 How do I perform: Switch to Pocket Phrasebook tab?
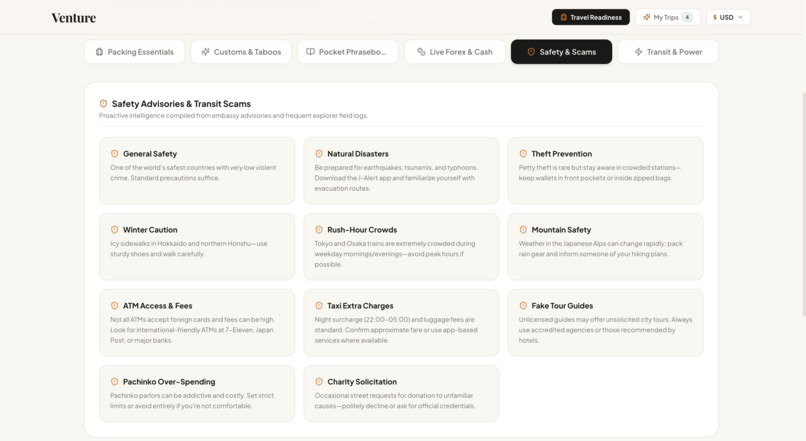click(348, 52)
